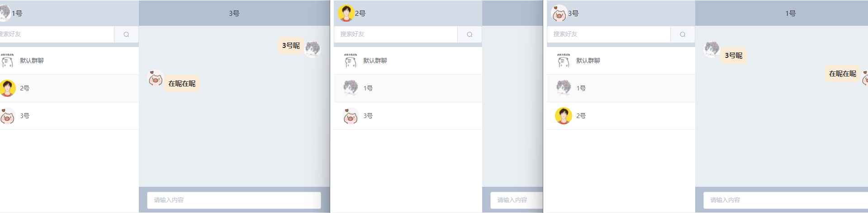
Task: Select 默认群聊 in 3号's friend list
Action: coord(621,61)
